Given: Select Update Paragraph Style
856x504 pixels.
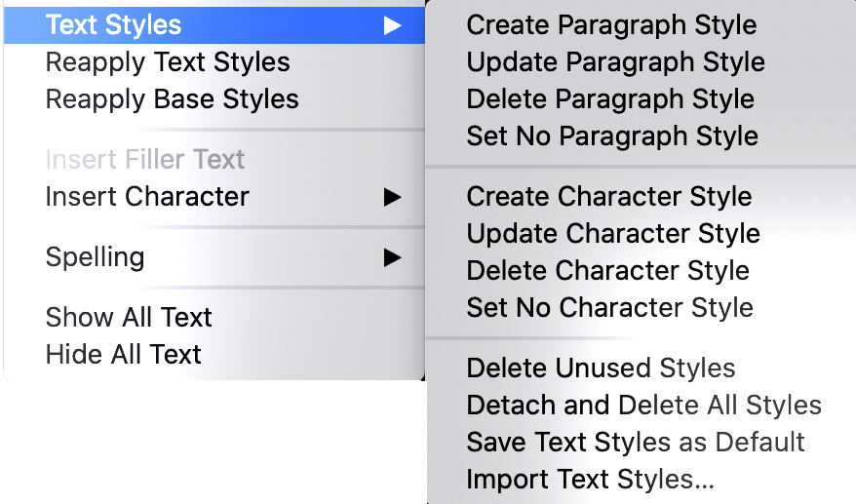Looking at the screenshot, I should click(615, 62).
